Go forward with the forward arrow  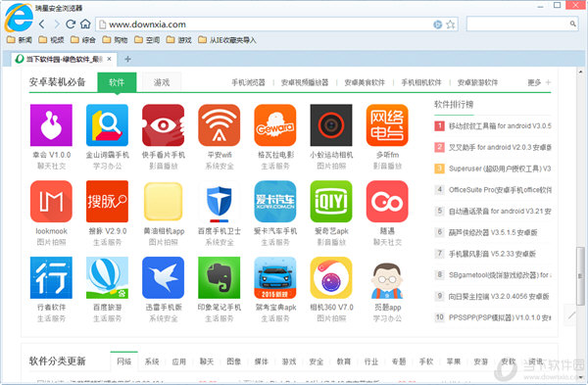pos(57,24)
